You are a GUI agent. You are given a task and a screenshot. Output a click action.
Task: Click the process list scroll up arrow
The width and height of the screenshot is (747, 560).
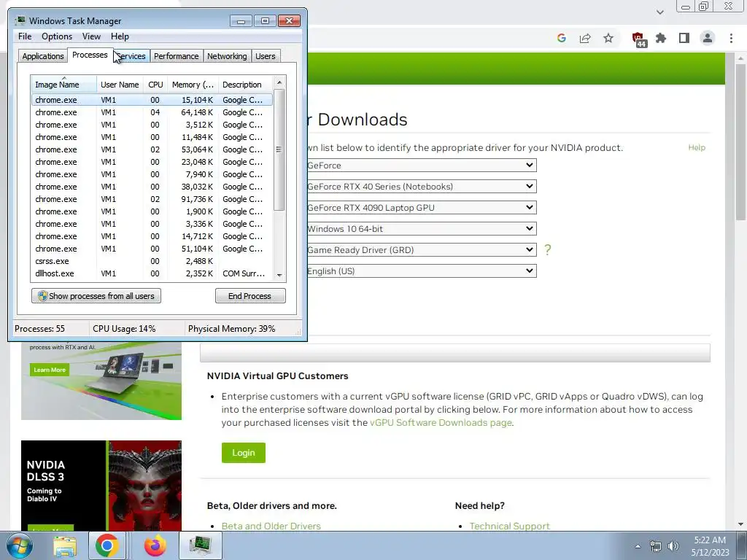[279, 82]
